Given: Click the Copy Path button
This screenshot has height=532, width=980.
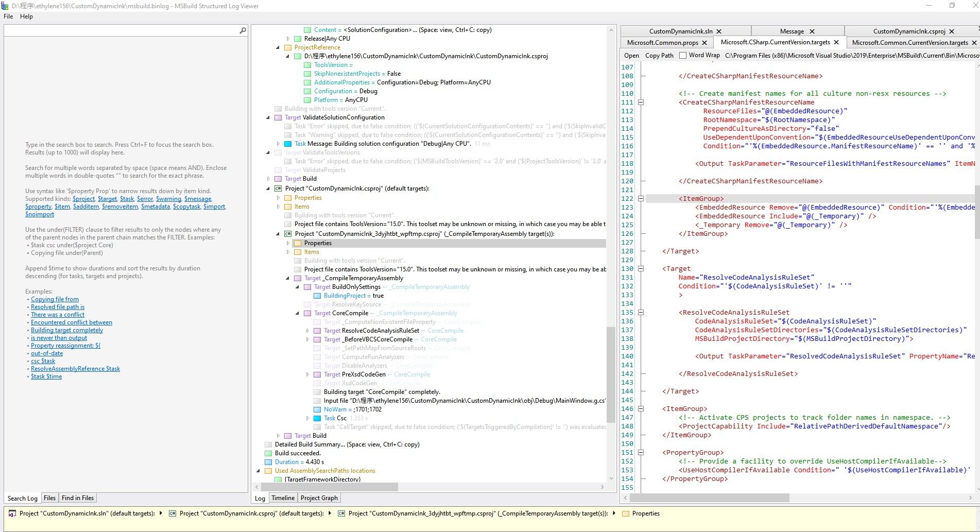Looking at the screenshot, I should pos(659,56).
